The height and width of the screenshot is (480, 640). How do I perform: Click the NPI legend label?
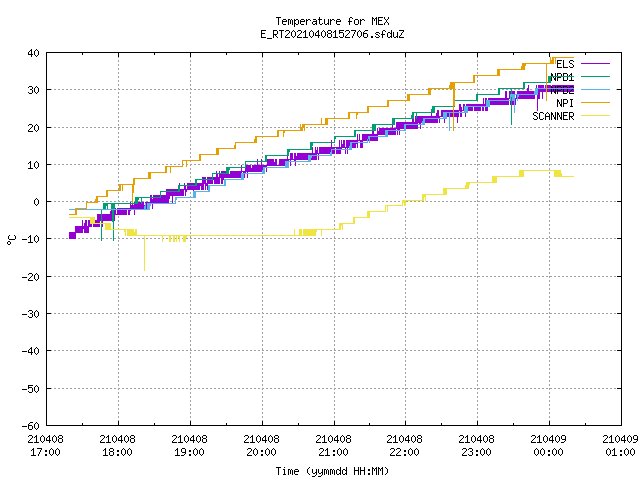[565, 103]
